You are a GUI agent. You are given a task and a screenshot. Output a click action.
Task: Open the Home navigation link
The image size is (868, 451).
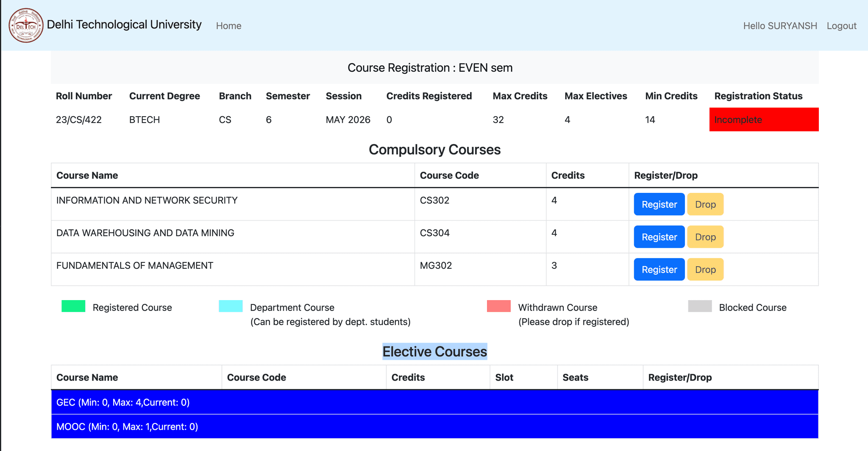tap(228, 26)
